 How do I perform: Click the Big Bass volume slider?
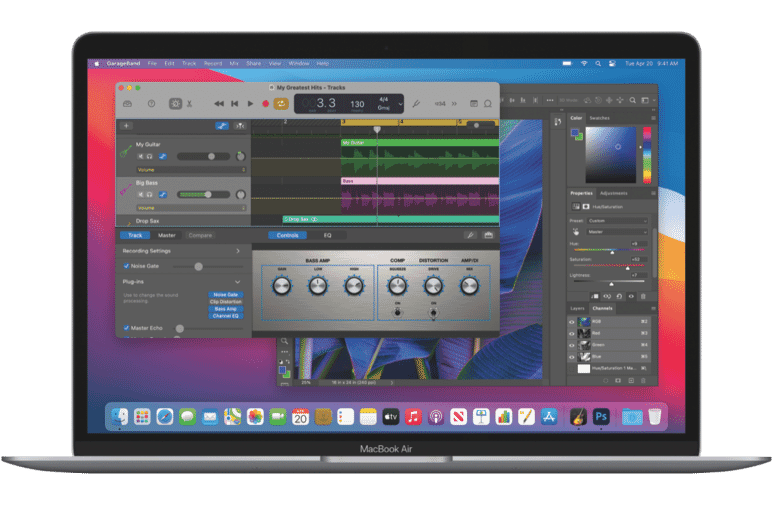click(x=203, y=195)
